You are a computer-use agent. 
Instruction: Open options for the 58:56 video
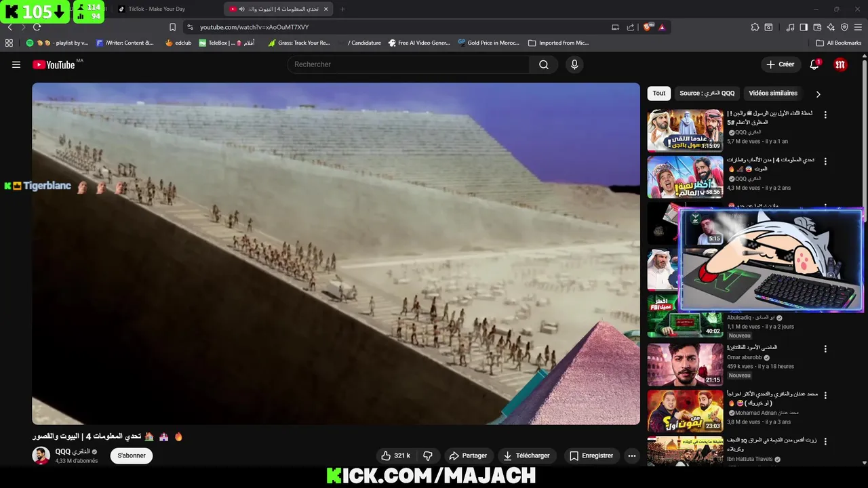(825, 161)
